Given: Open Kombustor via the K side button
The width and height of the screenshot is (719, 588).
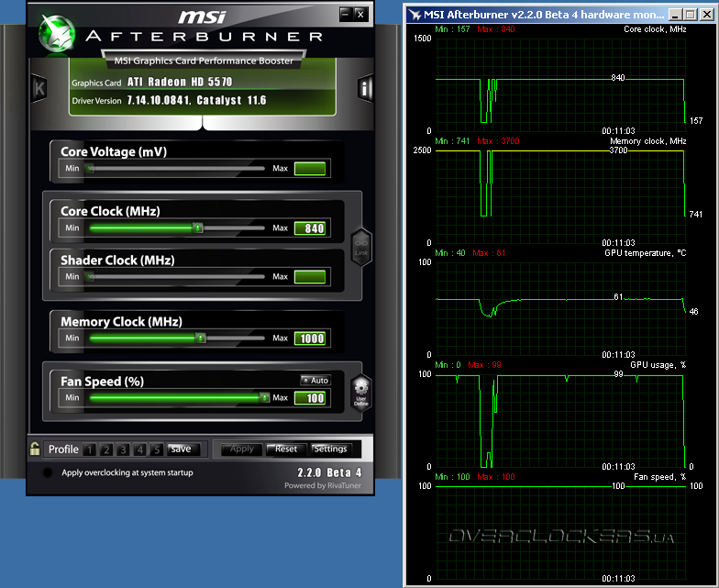Looking at the screenshot, I should pyautogui.click(x=39, y=88).
